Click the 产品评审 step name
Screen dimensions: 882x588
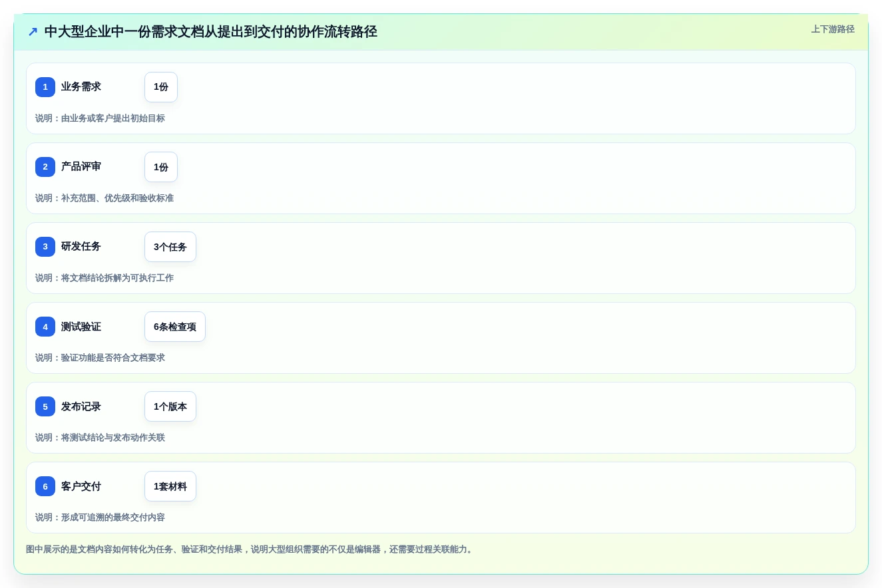coord(81,167)
